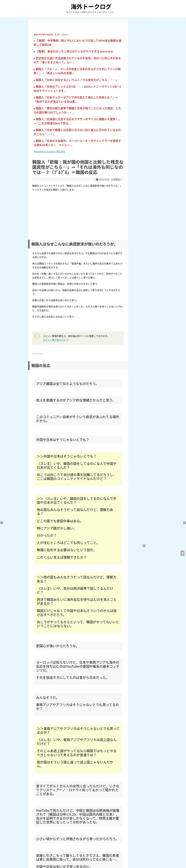Open the 日本サッカー evolution headline link

[76, 99]
